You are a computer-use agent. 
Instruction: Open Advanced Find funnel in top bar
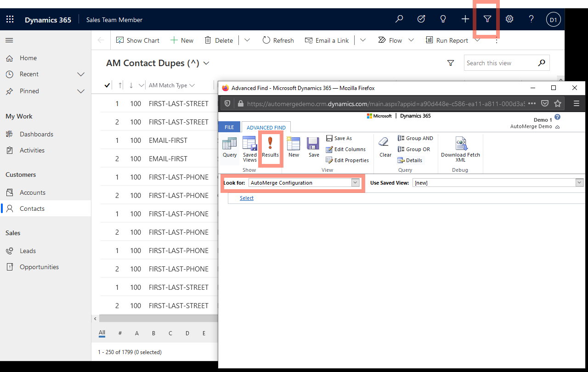pos(487,19)
